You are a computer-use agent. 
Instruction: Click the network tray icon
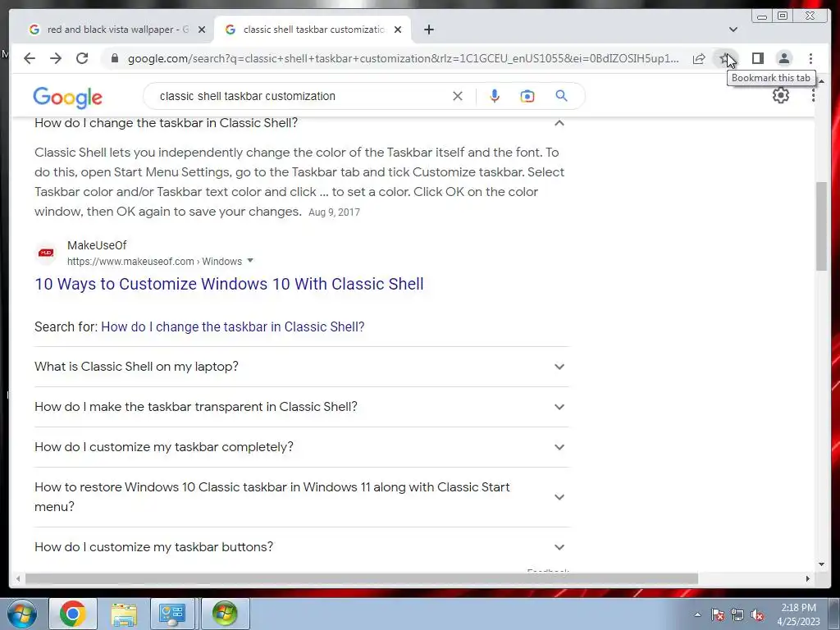pyautogui.click(x=737, y=614)
